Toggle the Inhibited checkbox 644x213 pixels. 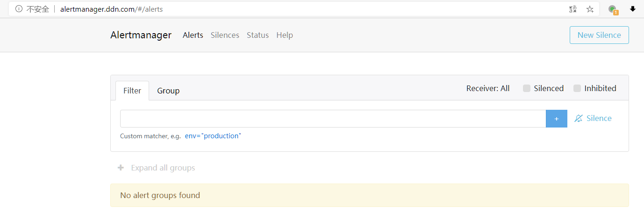pos(577,88)
